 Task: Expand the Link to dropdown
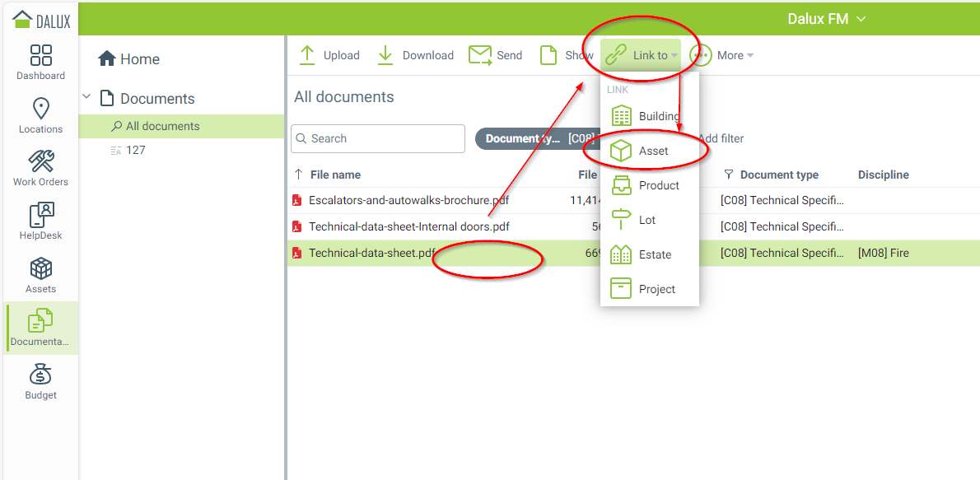tap(641, 55)
